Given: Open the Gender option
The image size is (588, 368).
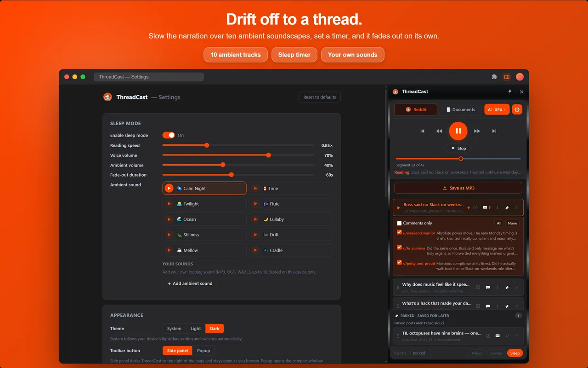Looking at the screenshot, I should (496, 353).
